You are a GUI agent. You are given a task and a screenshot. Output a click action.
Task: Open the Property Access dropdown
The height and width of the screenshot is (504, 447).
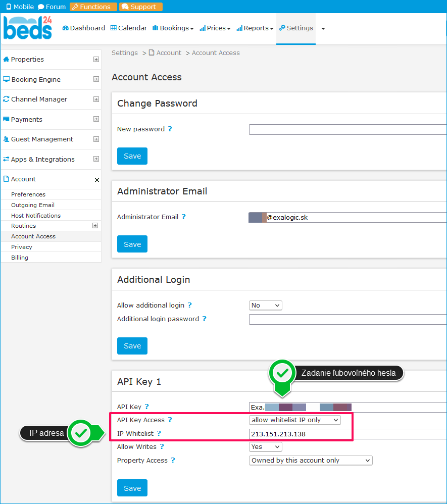pyautogui.click(x=311, y=461)
